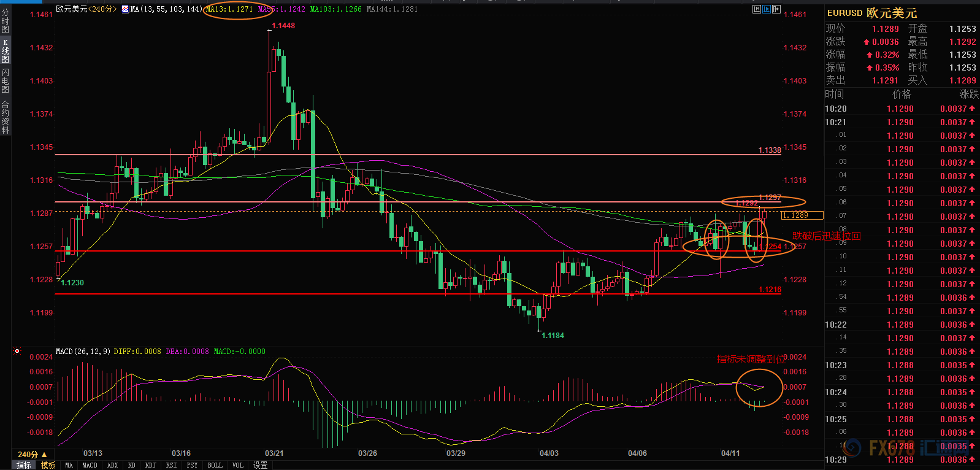
Task: Click the 卖出 value 1.1291
Action: [886, 80]
